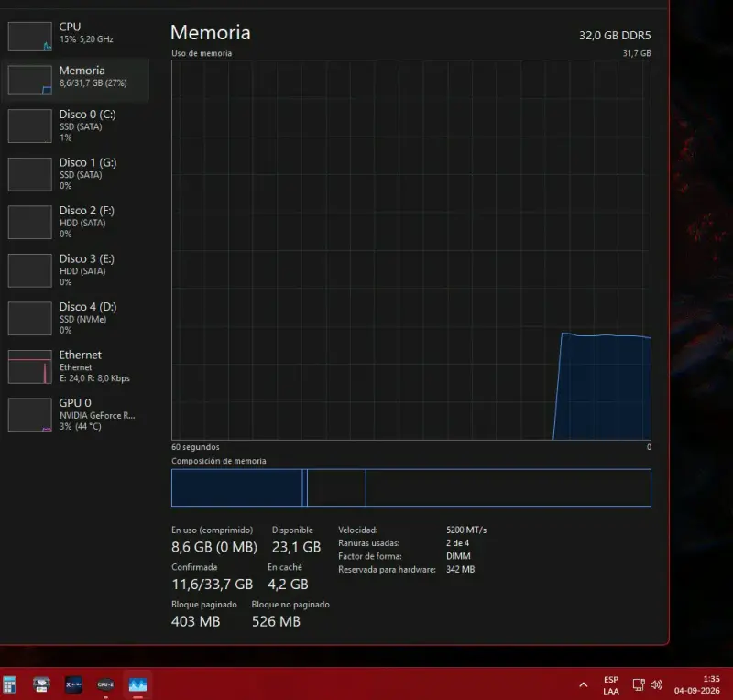
Task: Select the Ethernet performance entry
Action: click(75, 366)
